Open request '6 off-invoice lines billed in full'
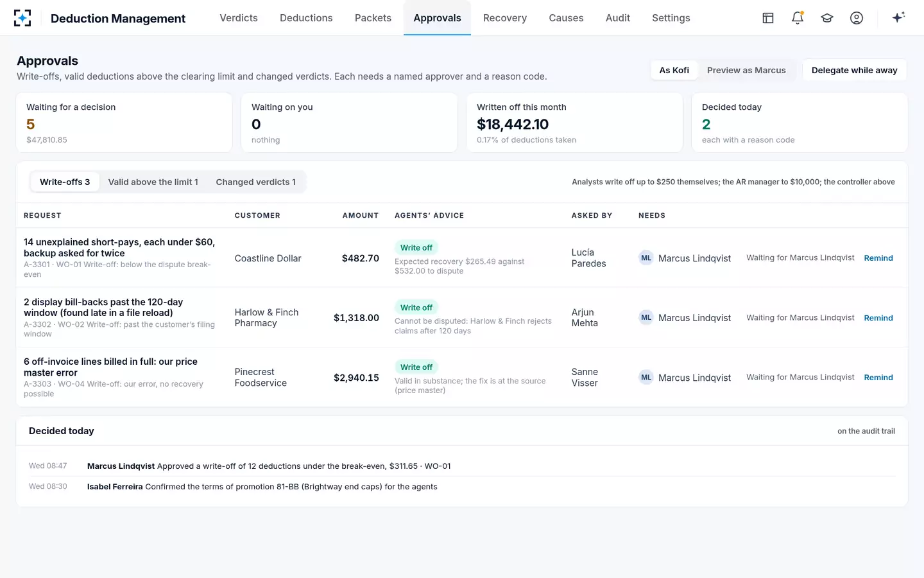924x578 pixels. (x=110, y=367)
